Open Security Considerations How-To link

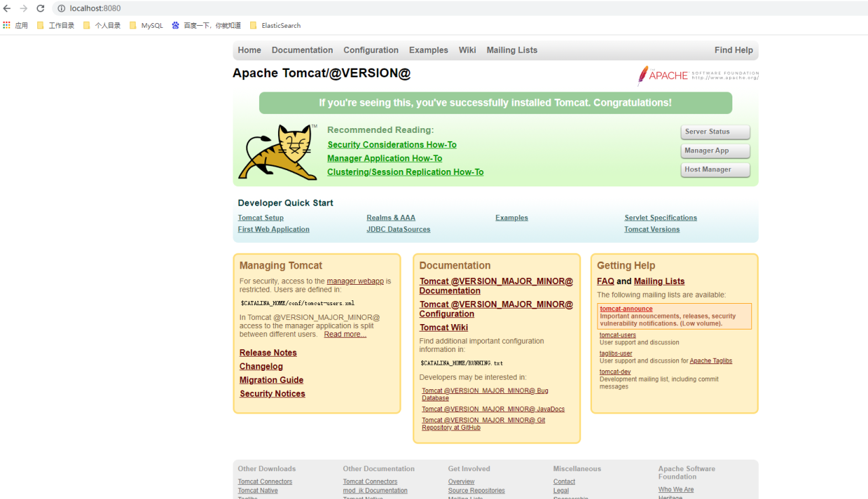[392, 144]
